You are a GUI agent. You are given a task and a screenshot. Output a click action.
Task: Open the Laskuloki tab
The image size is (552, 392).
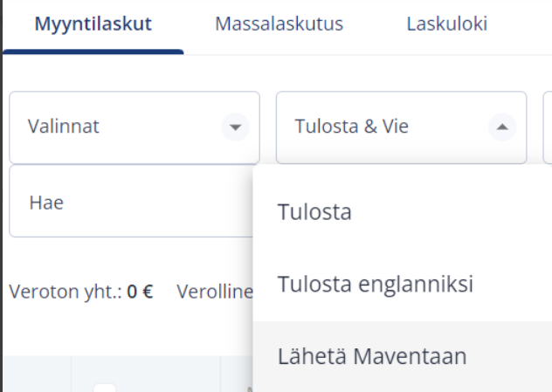pyautogui.click(x=446, y=24)
